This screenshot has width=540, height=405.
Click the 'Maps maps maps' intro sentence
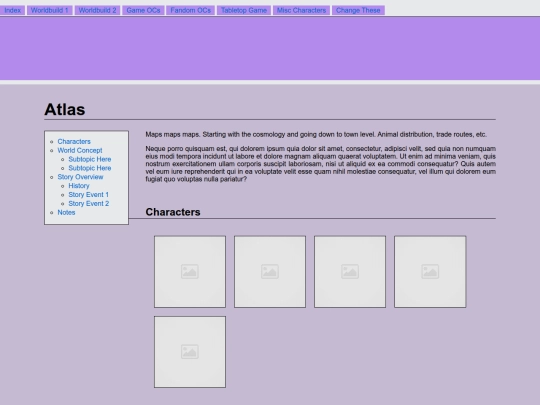[316, 134]
